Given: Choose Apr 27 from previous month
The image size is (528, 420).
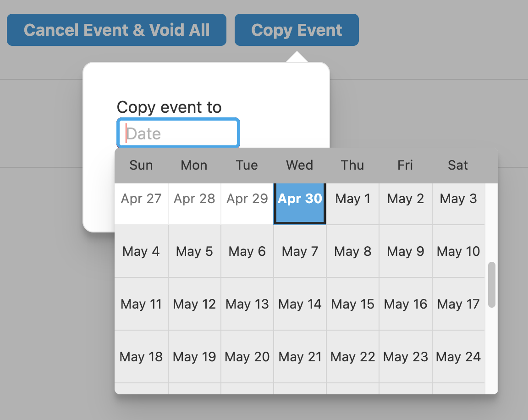Looking at the screenshot, I should (x=141, y=199).
